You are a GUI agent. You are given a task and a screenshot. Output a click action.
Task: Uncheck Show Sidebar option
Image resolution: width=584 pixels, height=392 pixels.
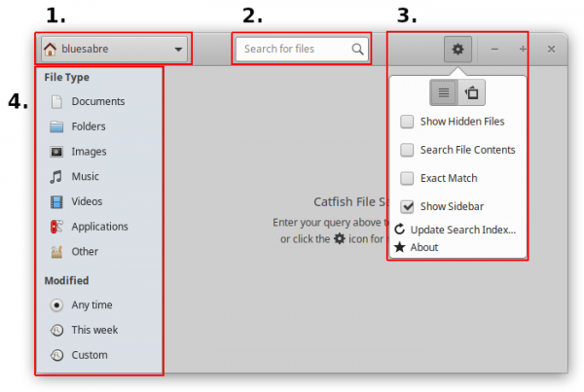click(407, 206)
